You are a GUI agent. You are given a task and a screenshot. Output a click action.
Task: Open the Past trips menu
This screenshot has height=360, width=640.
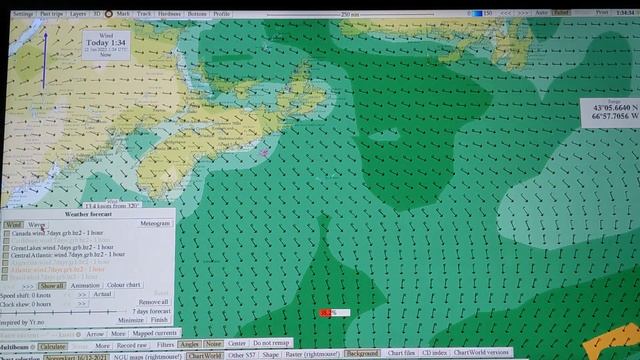coord(51,14)
